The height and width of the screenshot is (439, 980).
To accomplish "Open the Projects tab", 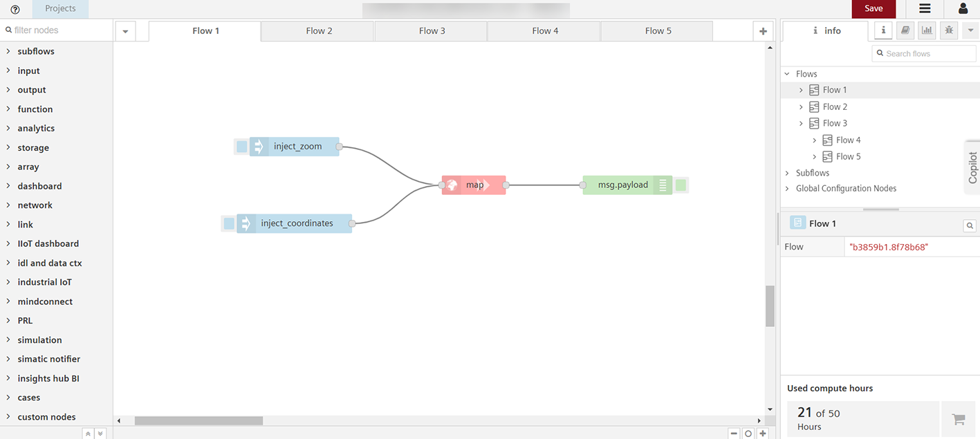I will pos(60,9).
